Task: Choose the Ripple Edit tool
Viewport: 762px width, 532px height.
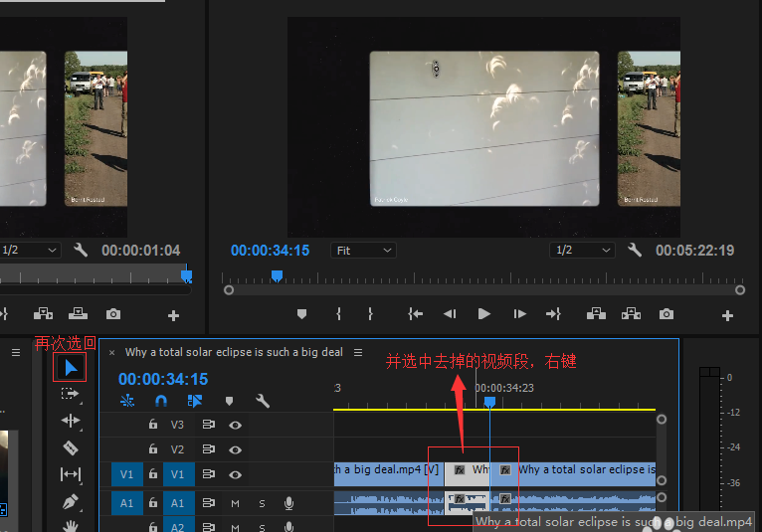Action: tap(71, 421)
